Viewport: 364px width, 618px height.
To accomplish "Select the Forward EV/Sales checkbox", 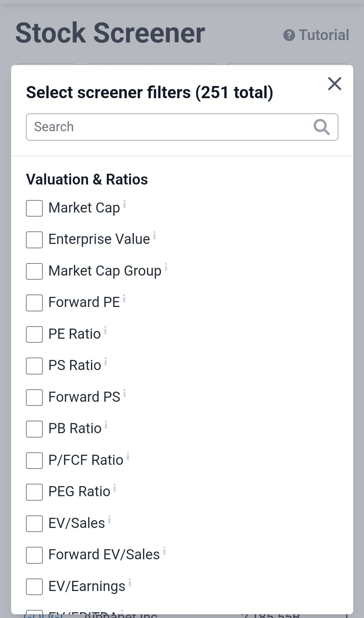I will [34, 555].
